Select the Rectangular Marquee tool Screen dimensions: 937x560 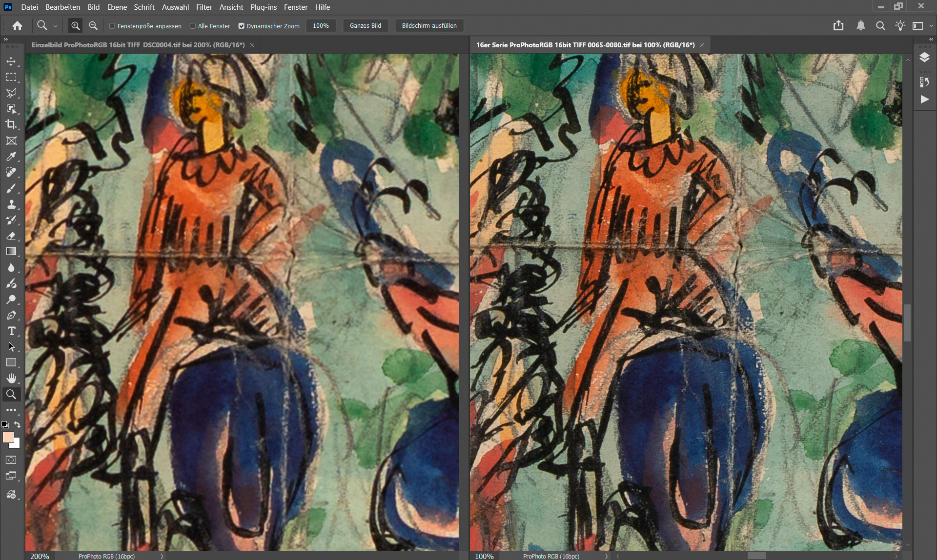pyautogui.click(x=11, y=77)
